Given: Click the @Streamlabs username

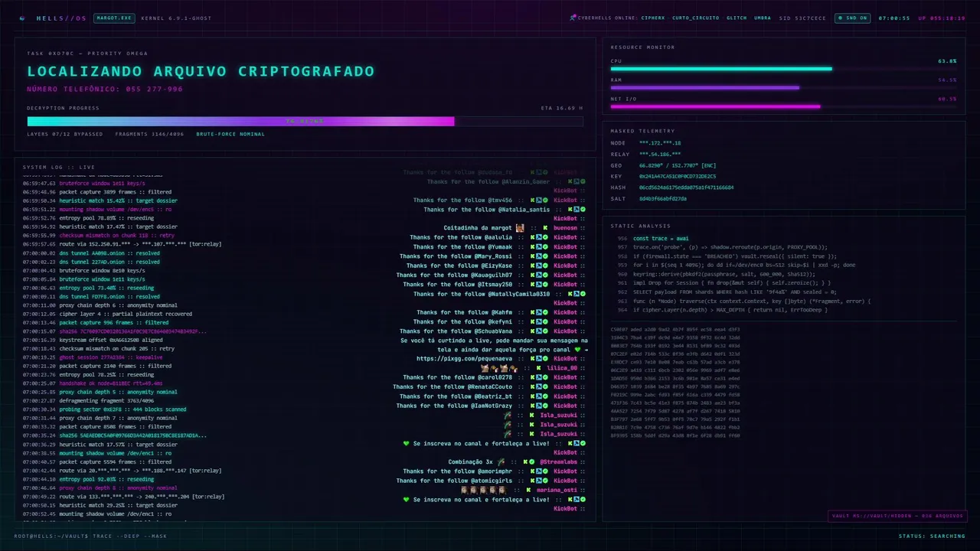Looking at the screenshot, I should 558,461.
